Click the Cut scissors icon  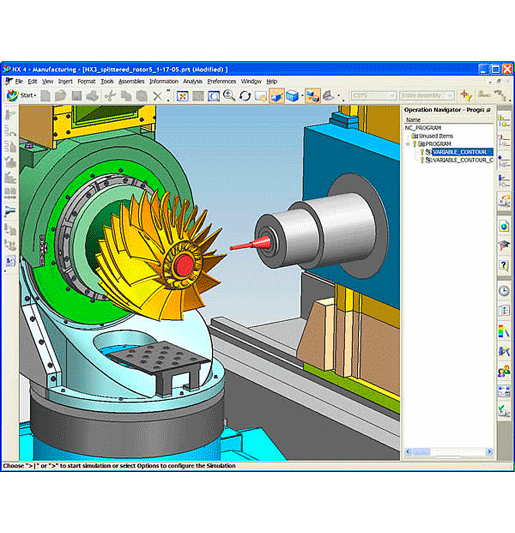point(110,96)
